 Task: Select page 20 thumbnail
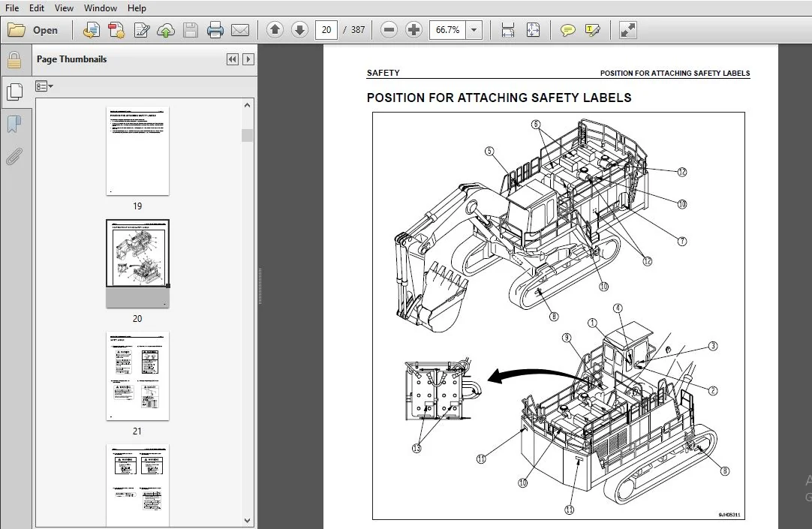tap(137, 263)
